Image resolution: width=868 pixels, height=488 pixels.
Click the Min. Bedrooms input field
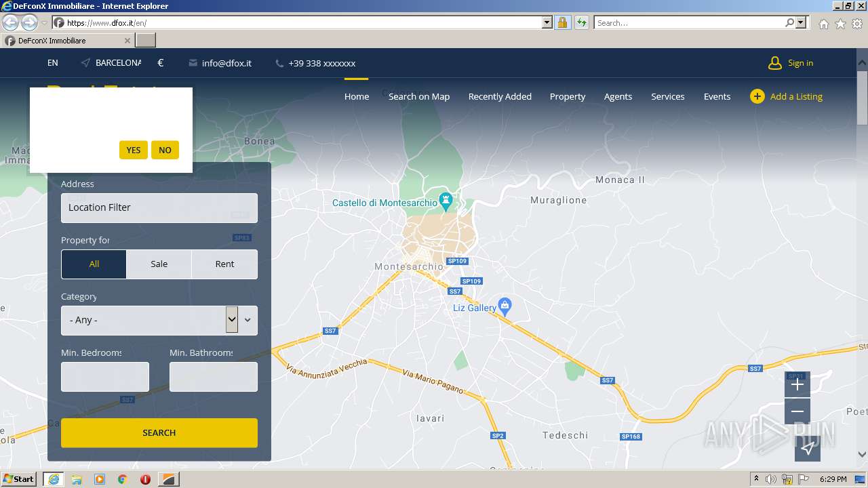pyautogui.click(x=105, y=377)
